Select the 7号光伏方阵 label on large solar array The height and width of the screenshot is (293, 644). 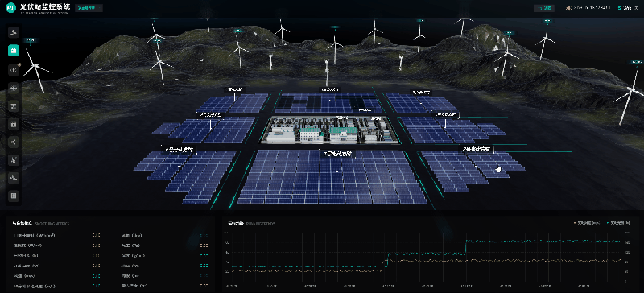(x=337, y=154)
